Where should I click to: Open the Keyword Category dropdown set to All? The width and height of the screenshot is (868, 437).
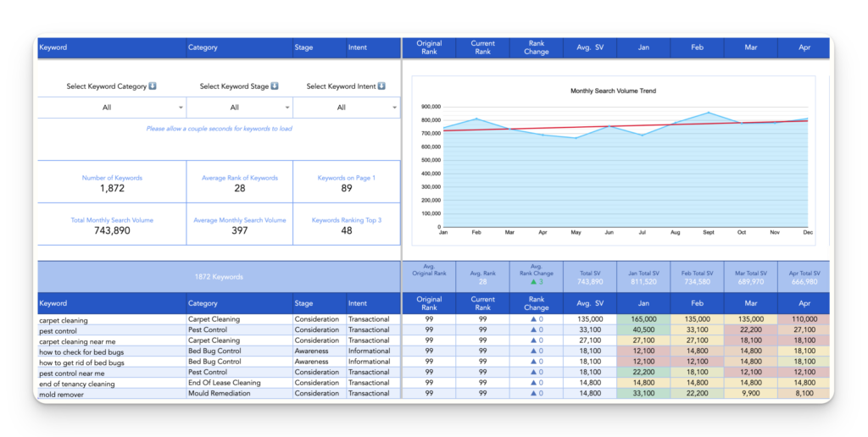click(112, 108)
